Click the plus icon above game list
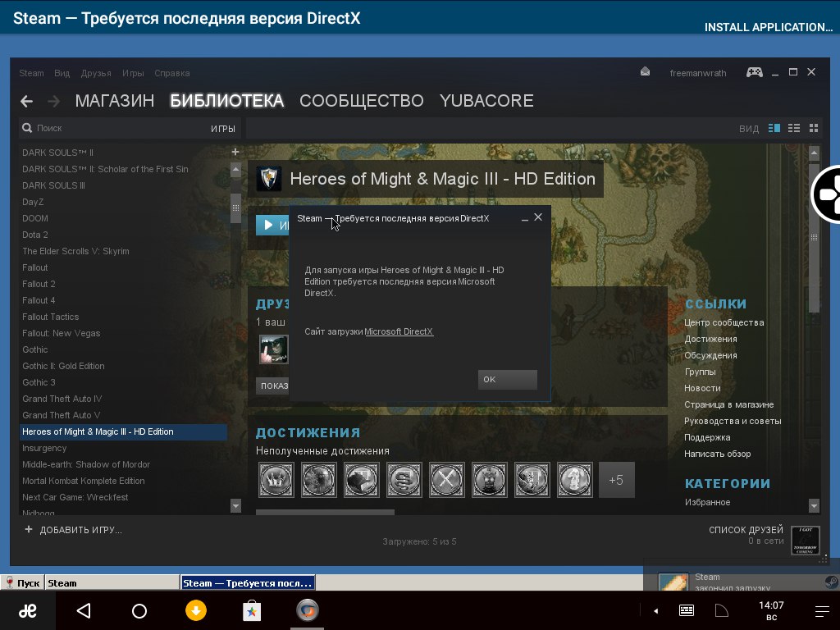The width and height of the screenshot is (840, 630). click(235, 152)
